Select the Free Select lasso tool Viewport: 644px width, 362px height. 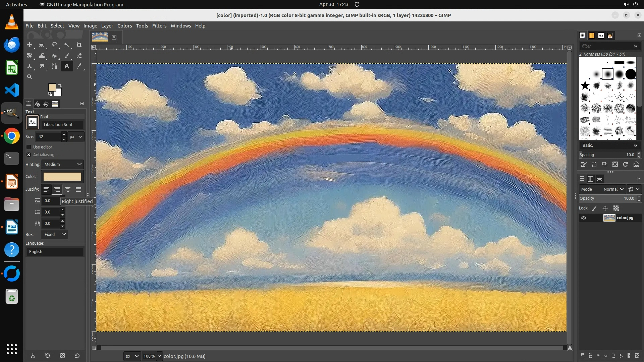(54, 45)
